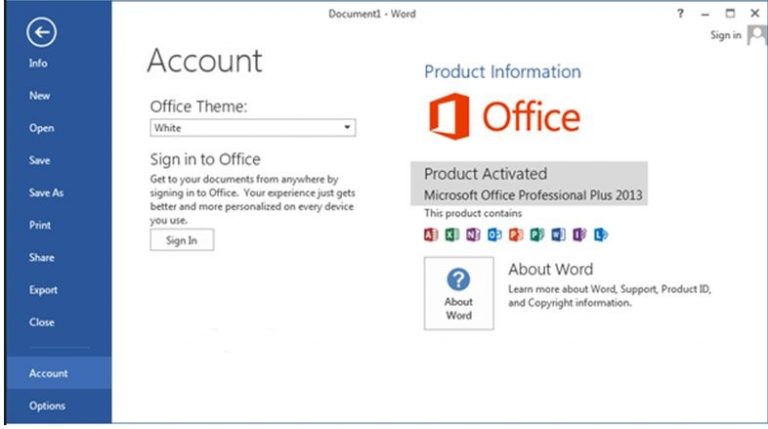768x429 pixels.
Task: Select the Account menu item
Action: tap(59, 373)
